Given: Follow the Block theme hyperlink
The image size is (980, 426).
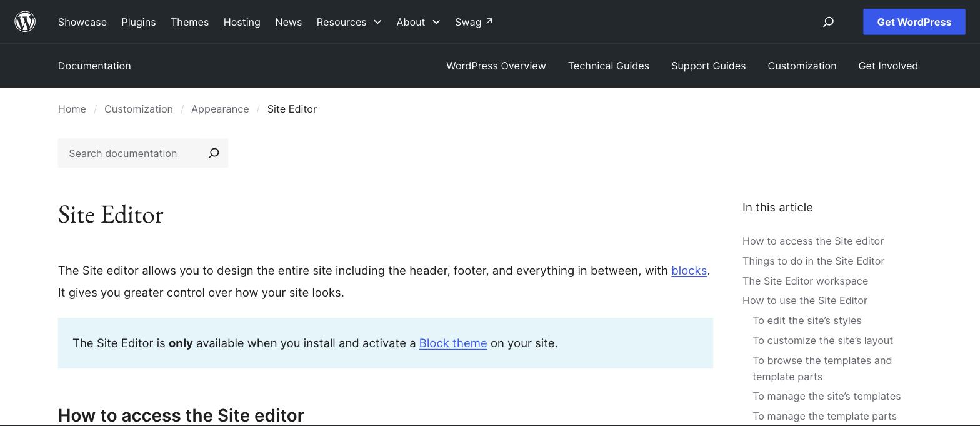Looking at the screenshot, I should coord(453,343).
